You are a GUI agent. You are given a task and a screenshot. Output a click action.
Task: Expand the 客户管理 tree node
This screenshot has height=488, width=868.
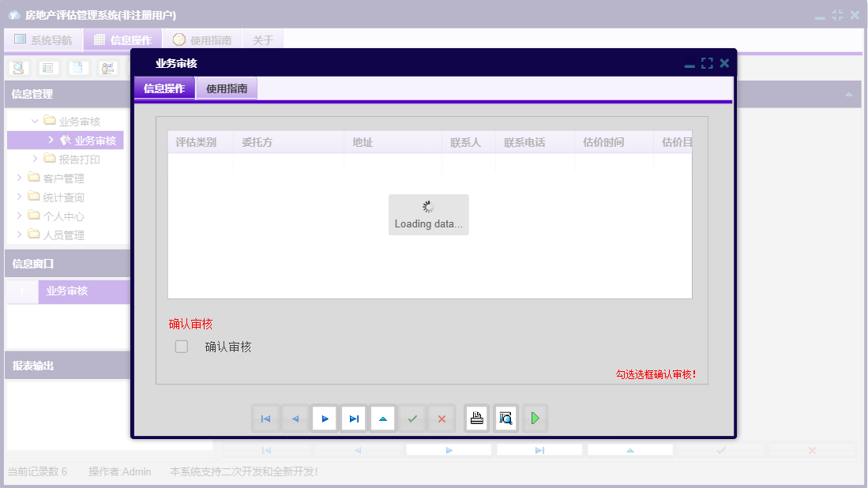click(18, 178)
